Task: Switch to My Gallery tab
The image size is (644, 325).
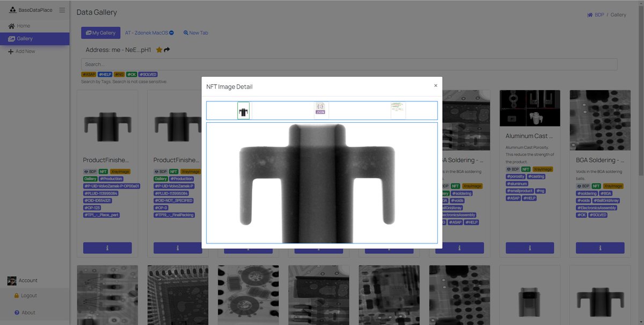Action: pos(101,33)
